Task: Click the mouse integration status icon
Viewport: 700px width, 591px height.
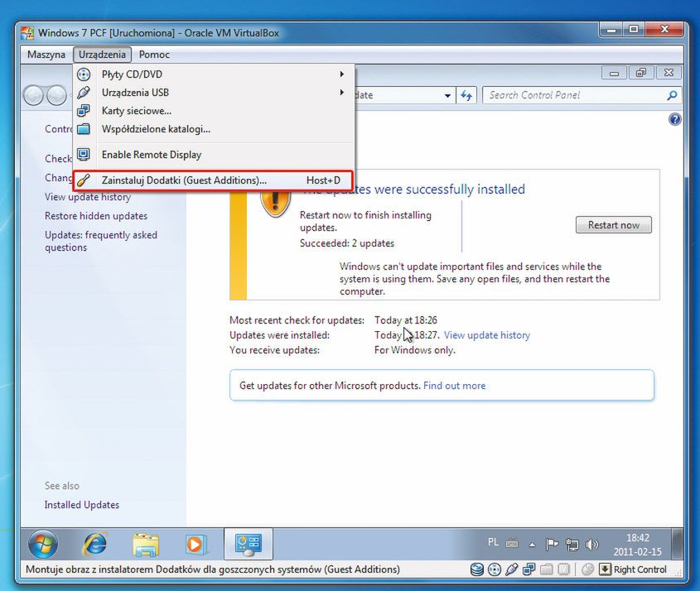Action: (587, 569)
